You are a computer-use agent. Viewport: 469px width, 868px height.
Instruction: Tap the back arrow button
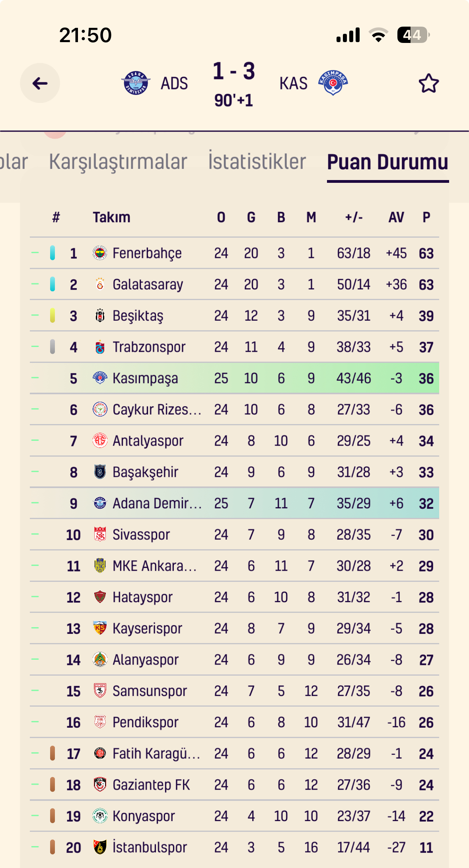40,83
